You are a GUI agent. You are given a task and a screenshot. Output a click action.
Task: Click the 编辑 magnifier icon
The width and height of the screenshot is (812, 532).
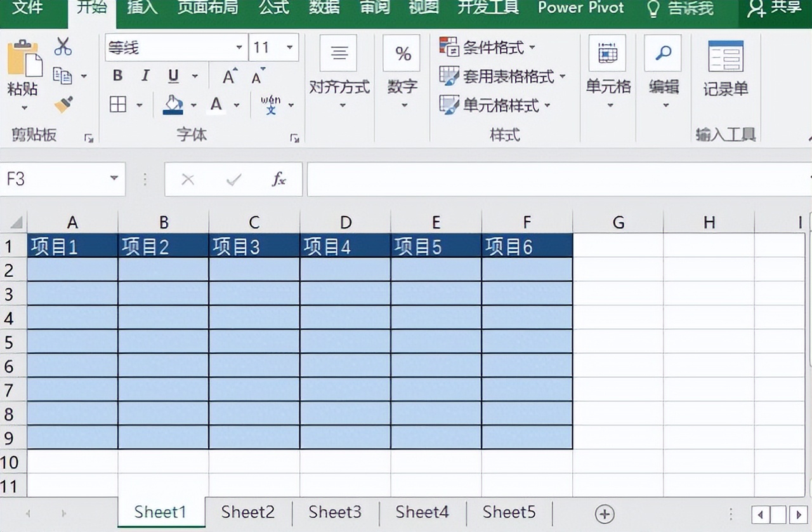click(x=664, y=53)
